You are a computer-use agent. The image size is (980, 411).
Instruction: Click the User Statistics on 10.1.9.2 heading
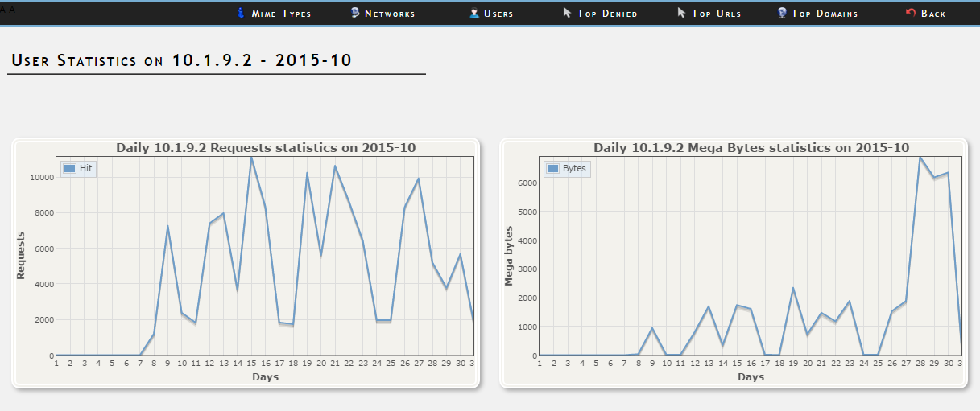tap(182, 60)
